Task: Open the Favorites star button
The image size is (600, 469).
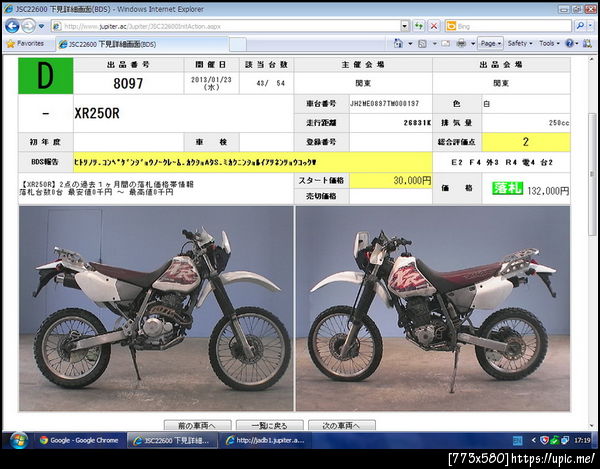Action: point(25,44)
